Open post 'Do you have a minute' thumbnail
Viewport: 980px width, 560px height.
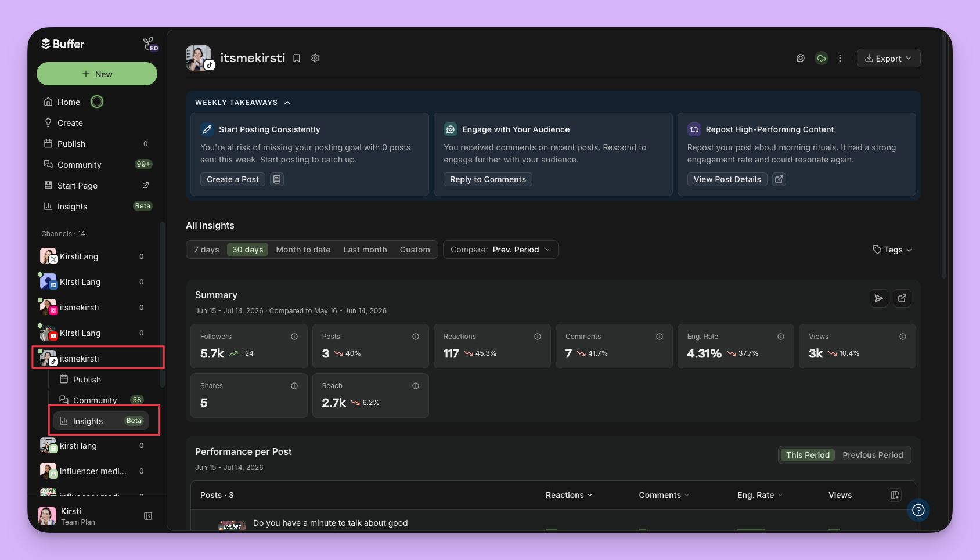(x=232, y=526)
